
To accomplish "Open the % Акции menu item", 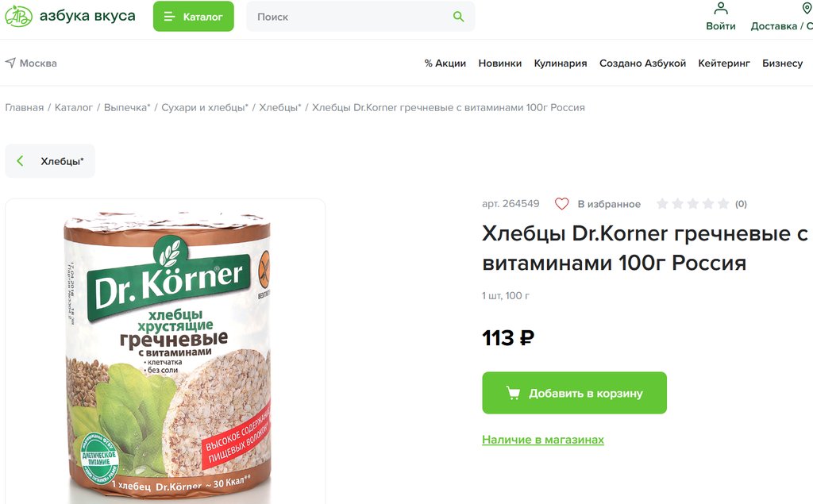I will click(x=445, y=63).
